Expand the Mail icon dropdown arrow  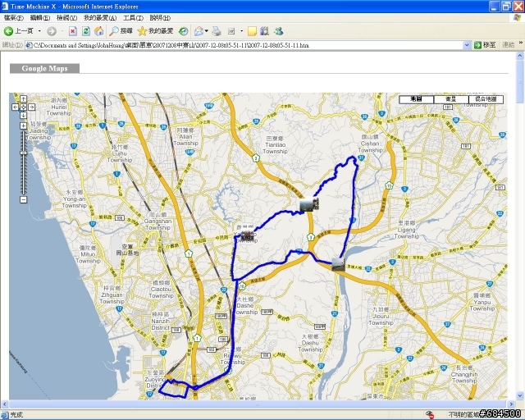[x=206, y=31]
